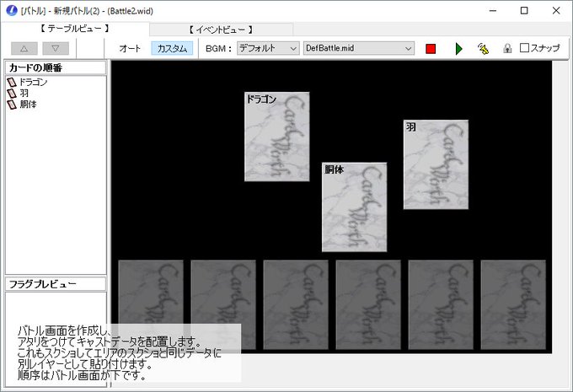Screen dimensions: 573x392
Task: Select 羽 in card order list
Action: click(24, 94)
